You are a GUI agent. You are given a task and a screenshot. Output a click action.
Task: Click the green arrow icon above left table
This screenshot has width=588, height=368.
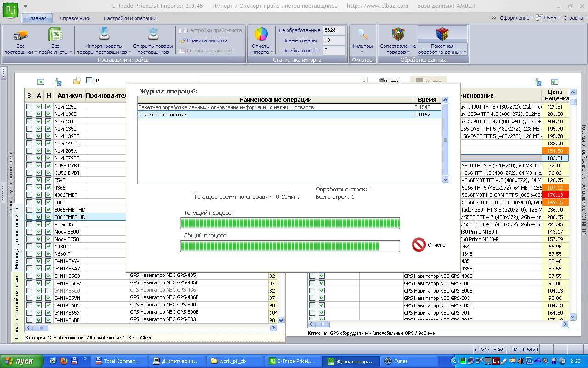[x=41, y=81]
